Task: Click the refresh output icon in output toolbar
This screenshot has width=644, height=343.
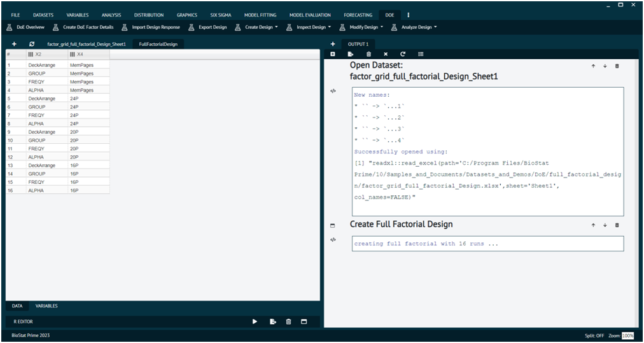Action: point(403,54)
